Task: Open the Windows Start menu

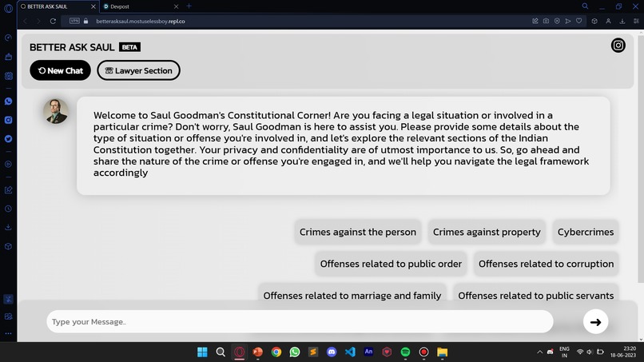Action: click(202, 352)
